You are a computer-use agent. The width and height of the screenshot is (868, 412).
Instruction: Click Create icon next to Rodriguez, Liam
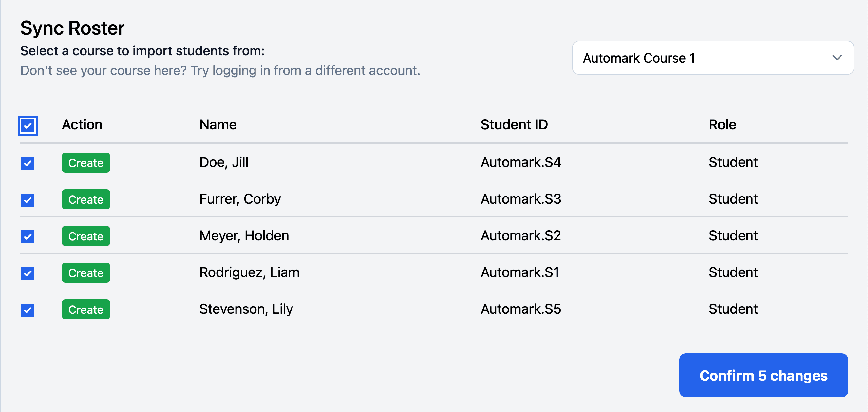click(x=85, y=272)
